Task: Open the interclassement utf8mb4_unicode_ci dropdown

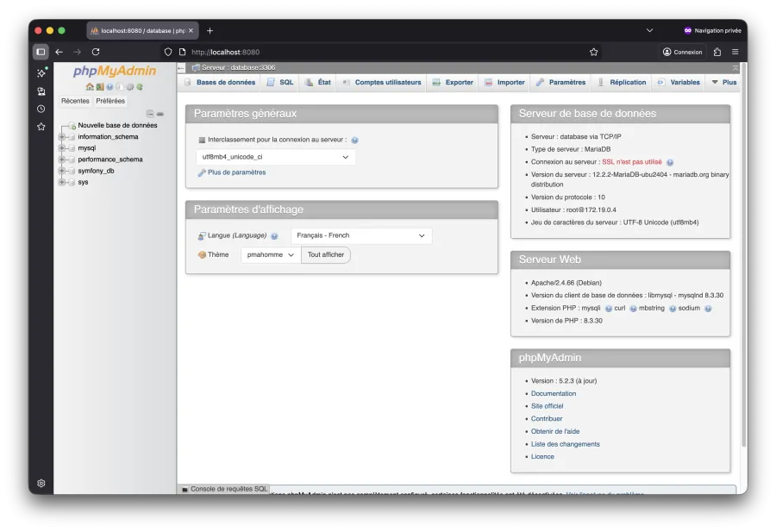Action: [x=276, y=157]
